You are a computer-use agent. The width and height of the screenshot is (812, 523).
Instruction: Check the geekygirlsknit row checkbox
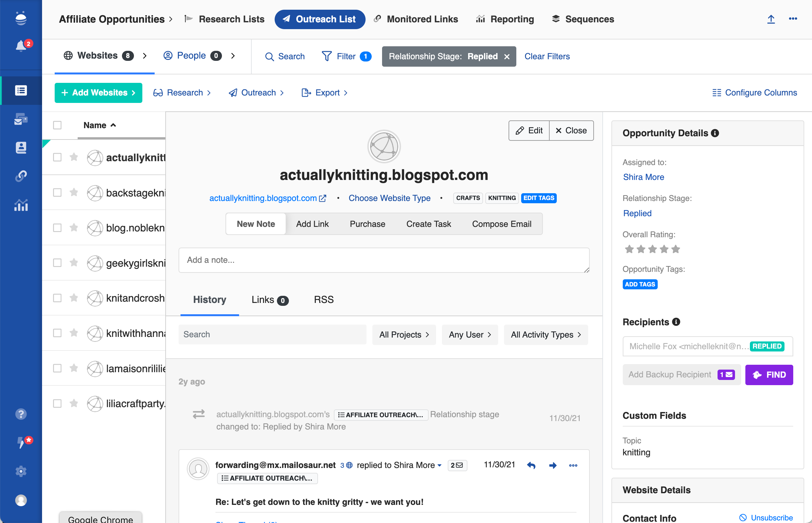click(57, 262)
